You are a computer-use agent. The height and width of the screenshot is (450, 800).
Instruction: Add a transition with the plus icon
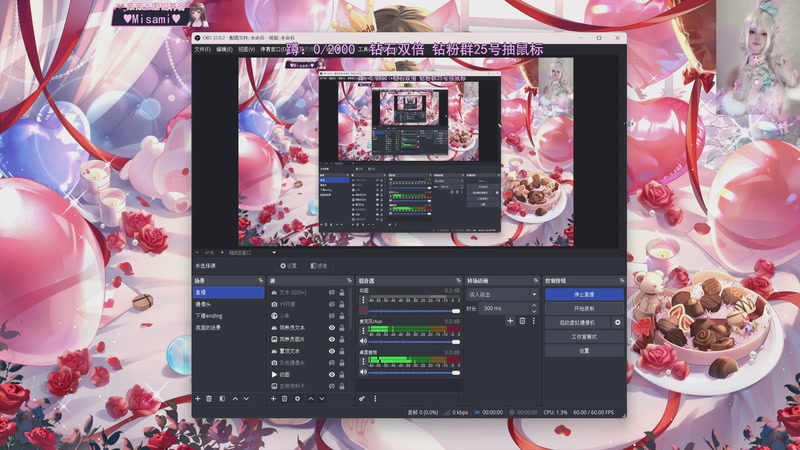tap(510, 321)
